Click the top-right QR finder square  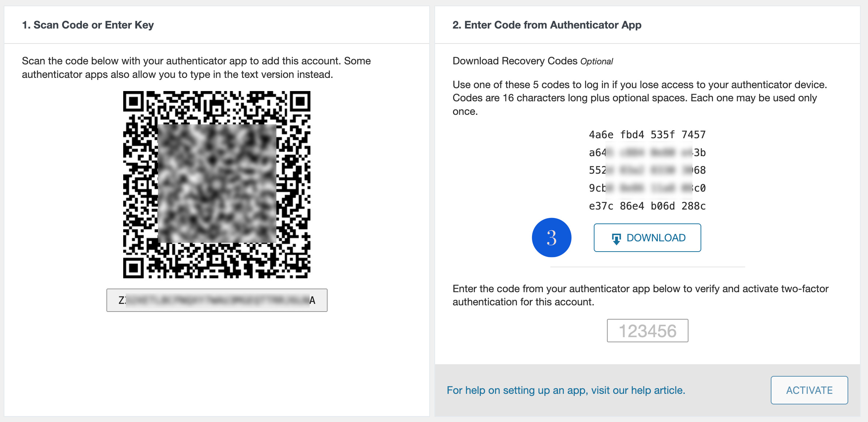(x=300, y=102)
